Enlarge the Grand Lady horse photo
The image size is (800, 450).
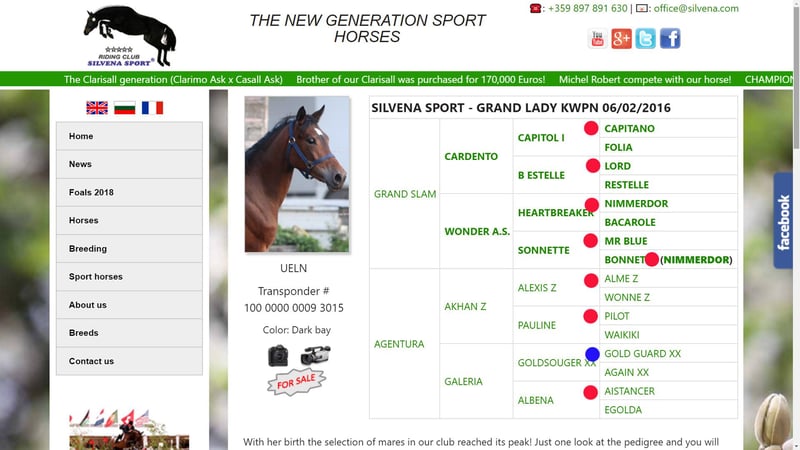click(x=297, y=174)
